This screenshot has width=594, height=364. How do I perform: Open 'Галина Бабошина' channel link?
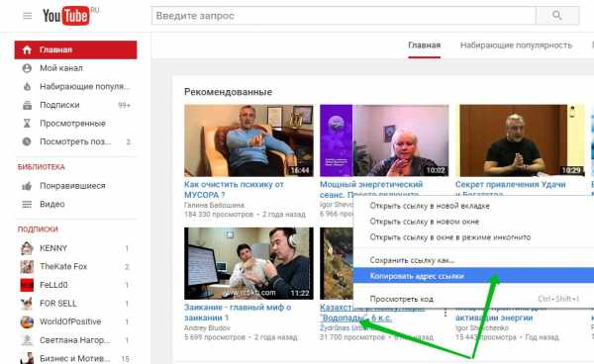click(x=214, y=205)
